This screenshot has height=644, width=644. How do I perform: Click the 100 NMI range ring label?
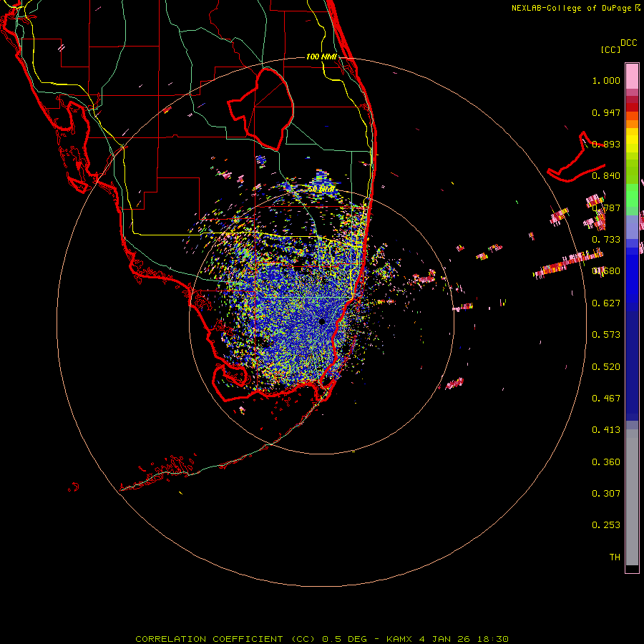tap(321, 57)
